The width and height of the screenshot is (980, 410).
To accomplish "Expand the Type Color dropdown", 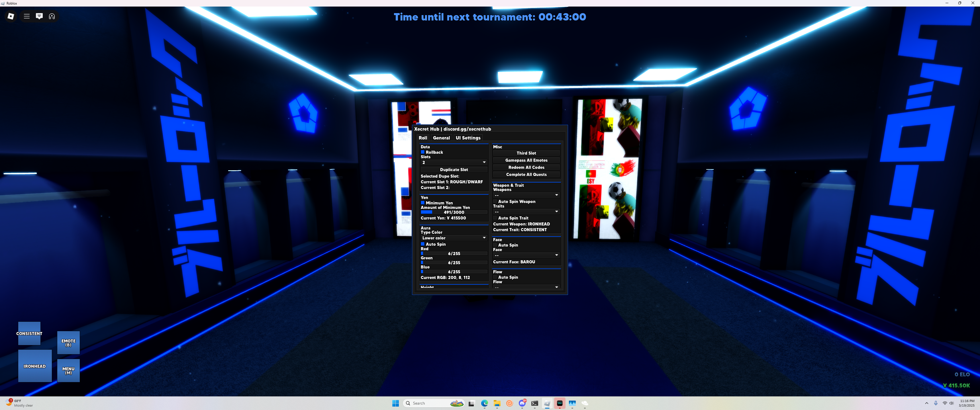I will (x=454, y=238).
